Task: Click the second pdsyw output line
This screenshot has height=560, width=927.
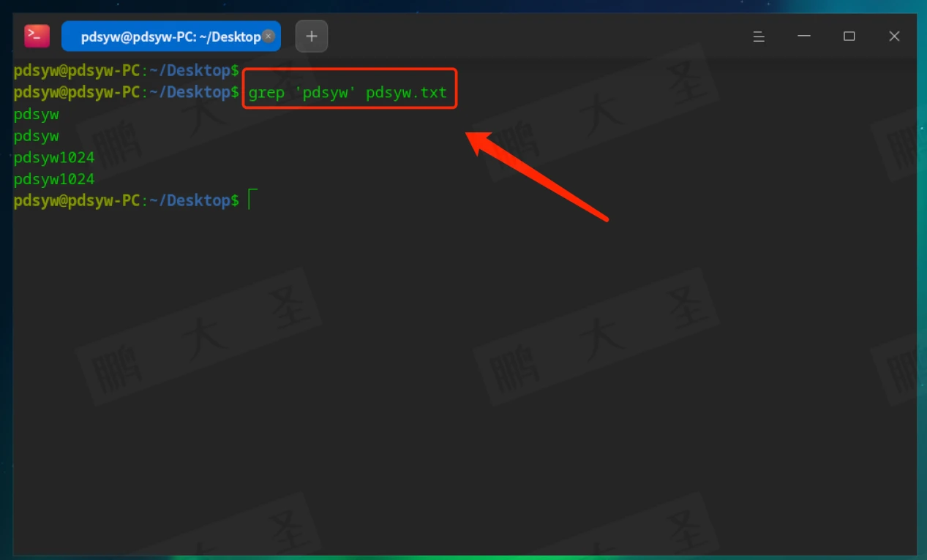Action: [37, 136]
